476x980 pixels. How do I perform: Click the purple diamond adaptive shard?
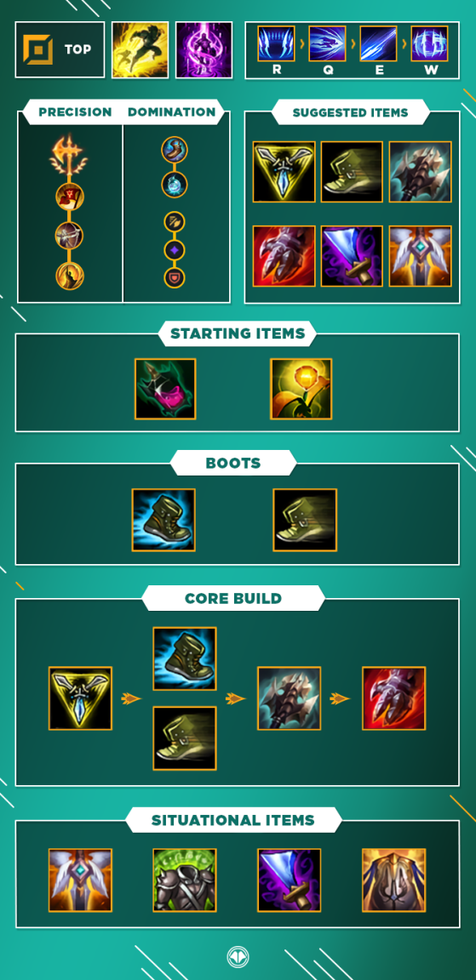(x=175, y=250)
